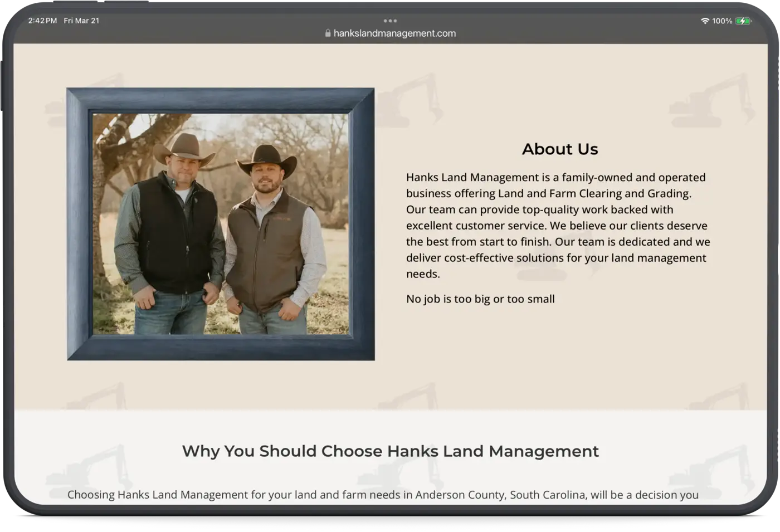780x532 pixels.
Task: Click "No job is too big or too small"
Action: point(480,299)
